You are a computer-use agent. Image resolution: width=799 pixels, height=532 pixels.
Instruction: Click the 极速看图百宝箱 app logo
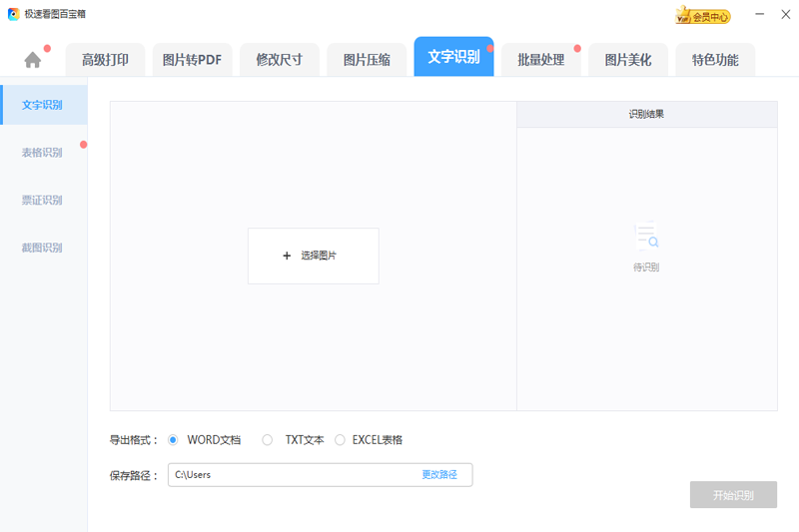coord(13,14)
